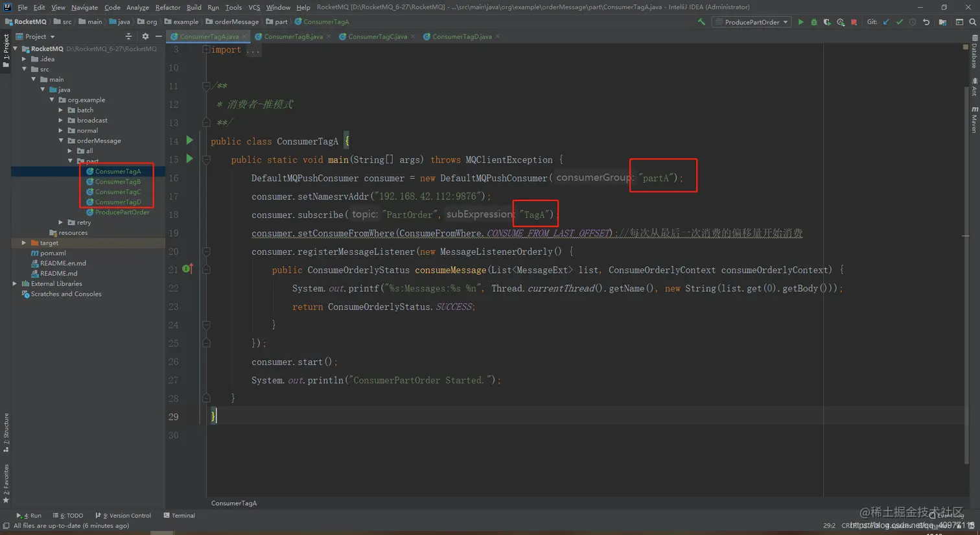The height and width of the screenshot is (535, 980).
Task: Open the ProducePartOrder run configuration dropdown
Action: 752,22
